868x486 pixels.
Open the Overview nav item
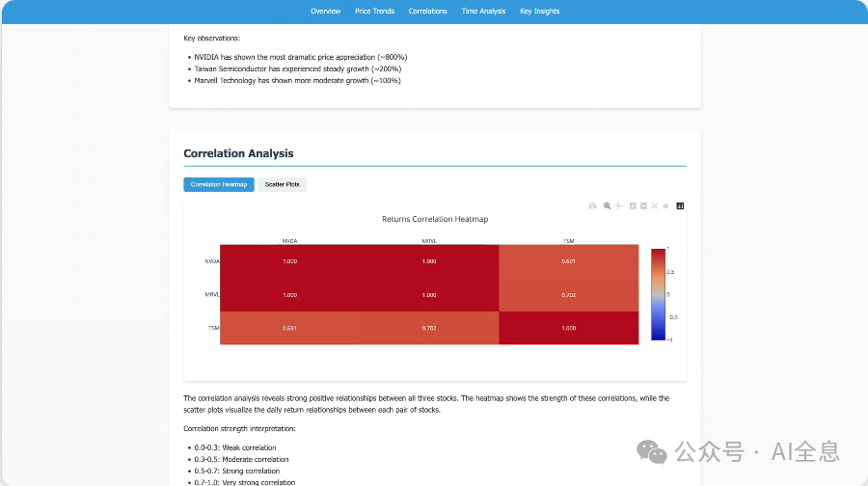pyautogui.click(x=326, y=11)
